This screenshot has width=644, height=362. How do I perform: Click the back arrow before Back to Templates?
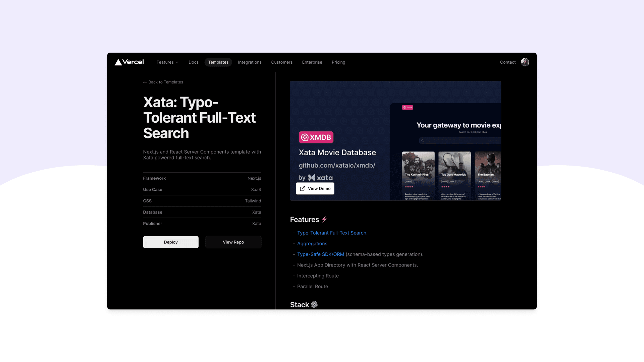click(x=145, y=82)
